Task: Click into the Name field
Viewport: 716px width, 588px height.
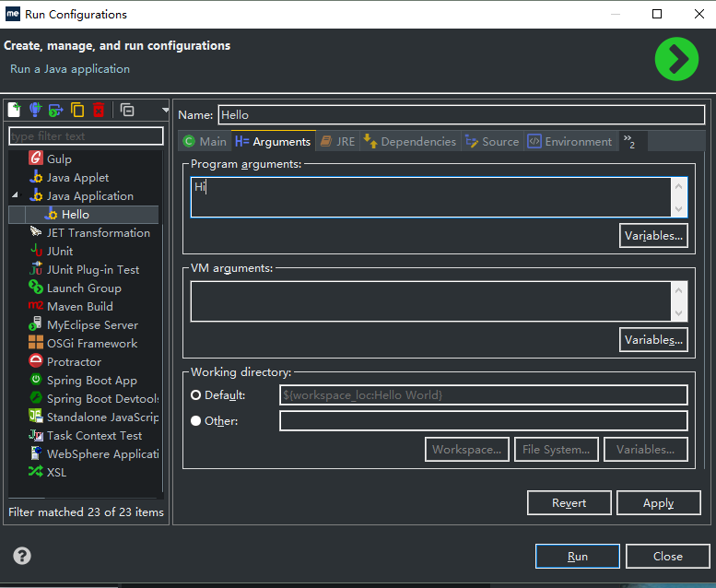Action: (461, 114)
